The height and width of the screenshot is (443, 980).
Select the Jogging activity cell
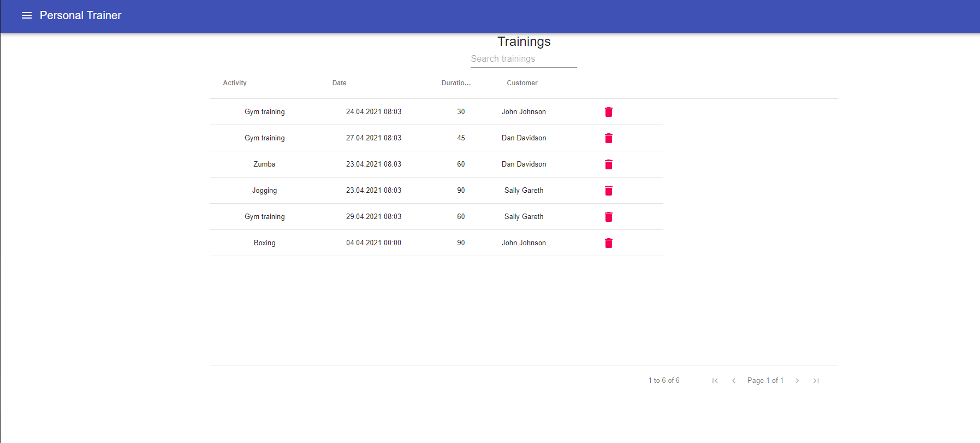(264, 191)
